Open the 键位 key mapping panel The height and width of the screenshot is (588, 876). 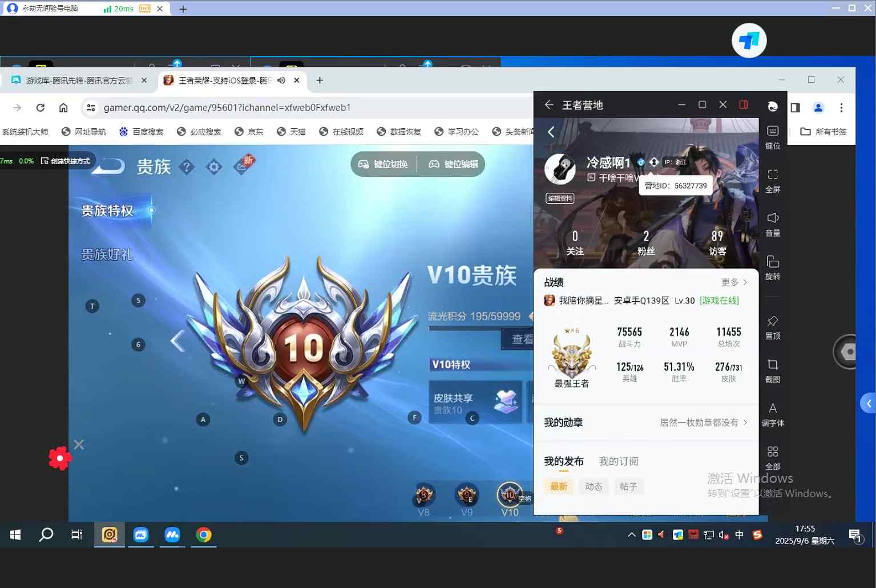pos(773,137)
